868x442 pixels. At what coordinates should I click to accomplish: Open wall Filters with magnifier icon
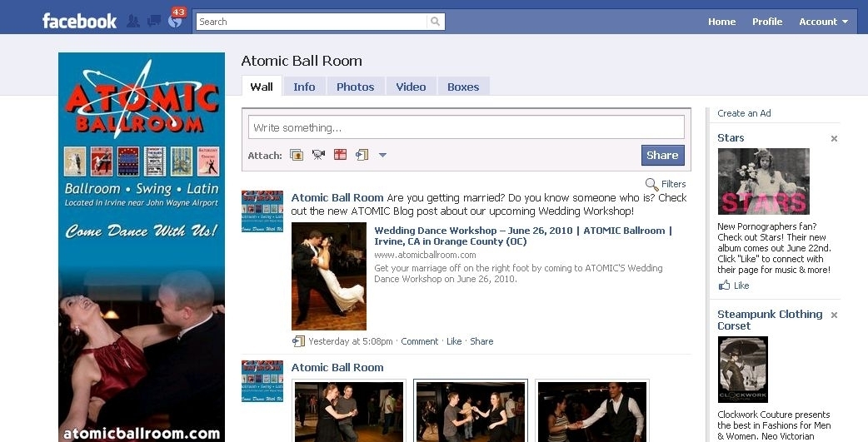(666, 184)
